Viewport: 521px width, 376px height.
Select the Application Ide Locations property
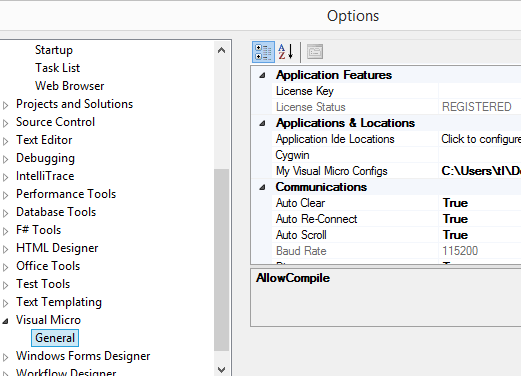(335, 139)
